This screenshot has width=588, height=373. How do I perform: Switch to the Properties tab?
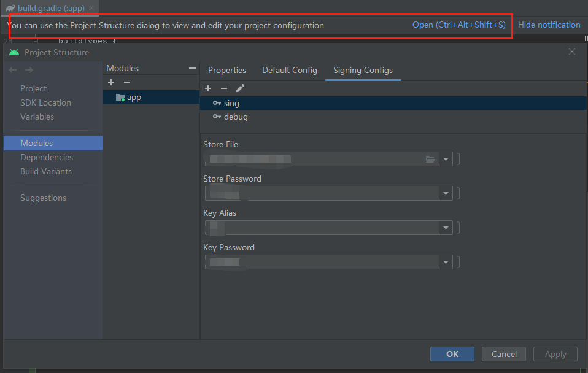pyautogui.click(x=227, y=70)
